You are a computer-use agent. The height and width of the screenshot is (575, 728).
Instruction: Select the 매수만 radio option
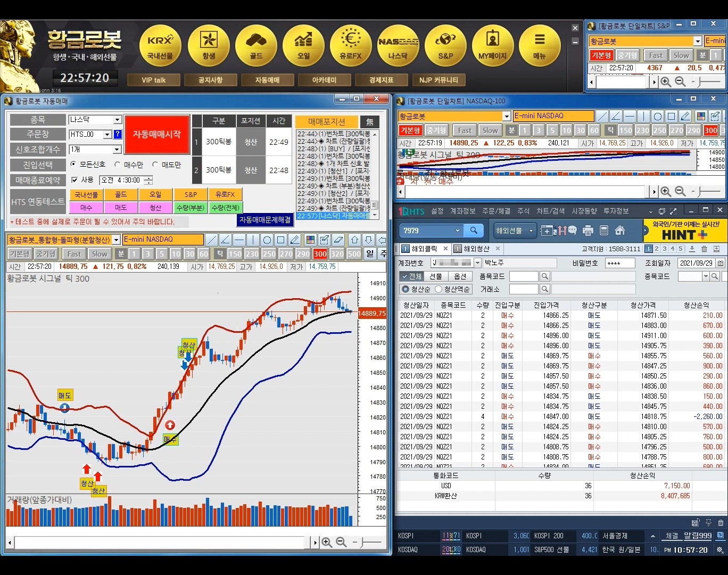tap(117, 165)
